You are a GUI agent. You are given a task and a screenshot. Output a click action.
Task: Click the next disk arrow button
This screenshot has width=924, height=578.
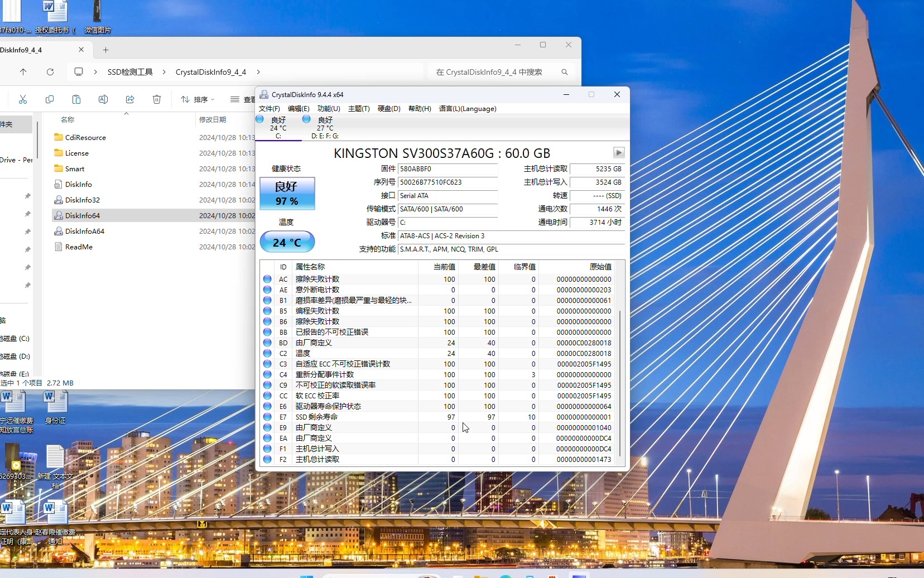click(x=619, y=152)
